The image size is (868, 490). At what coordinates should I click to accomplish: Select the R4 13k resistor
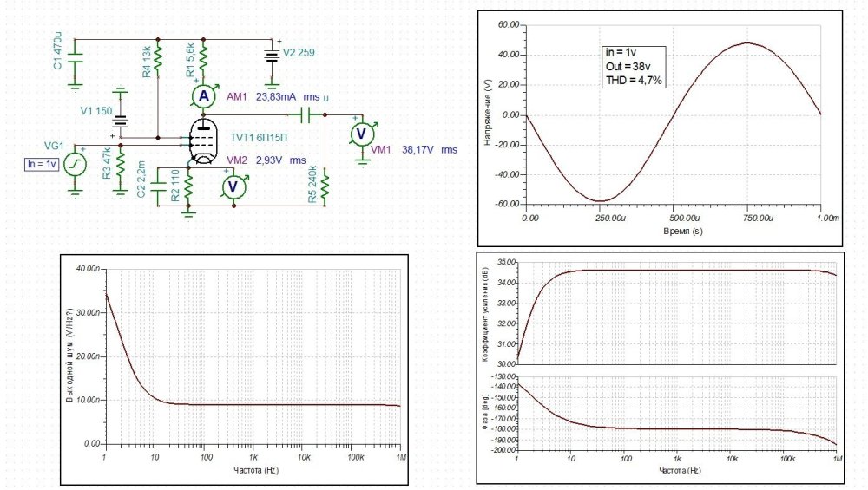point(158,62)
